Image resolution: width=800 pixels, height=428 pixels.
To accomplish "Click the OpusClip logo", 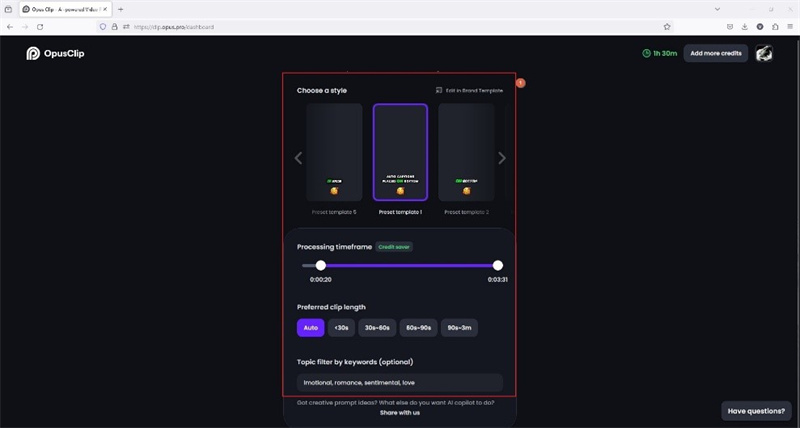I will [x=55, y=54].
